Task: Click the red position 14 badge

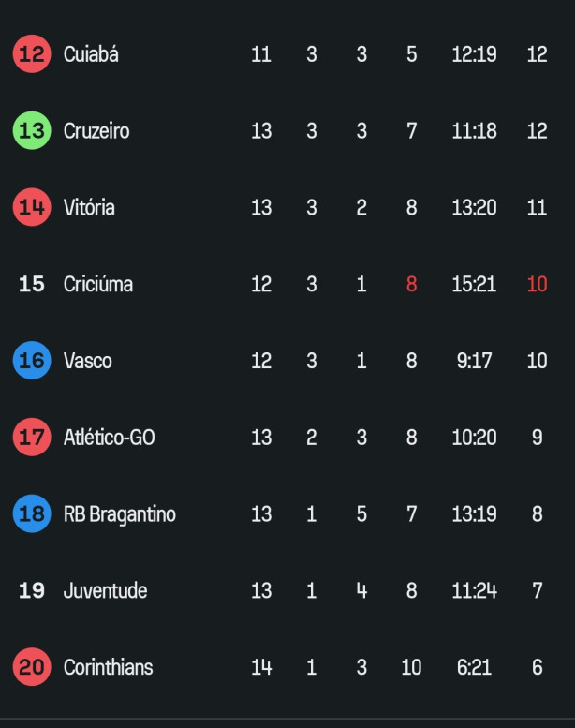Action: coord(32,207)
